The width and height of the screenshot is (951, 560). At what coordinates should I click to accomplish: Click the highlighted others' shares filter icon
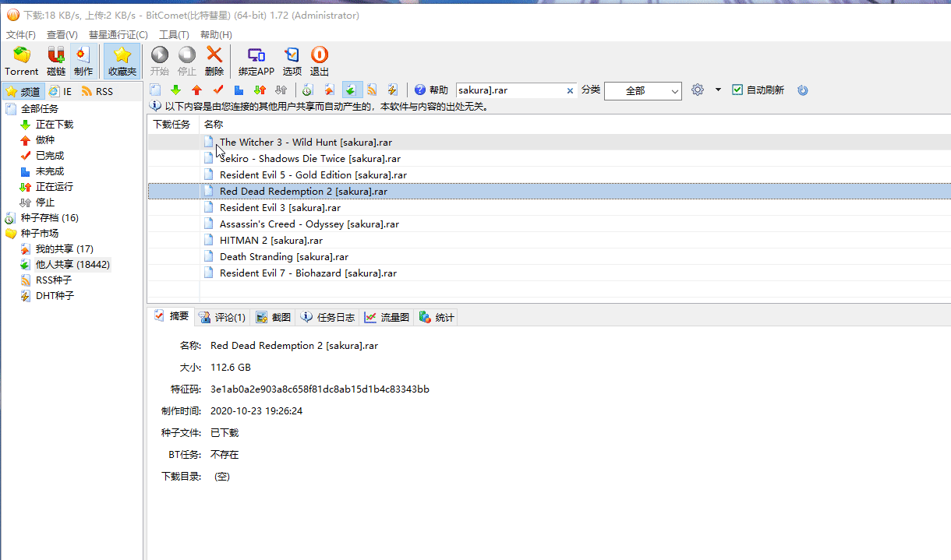click(x=352, y=90)
